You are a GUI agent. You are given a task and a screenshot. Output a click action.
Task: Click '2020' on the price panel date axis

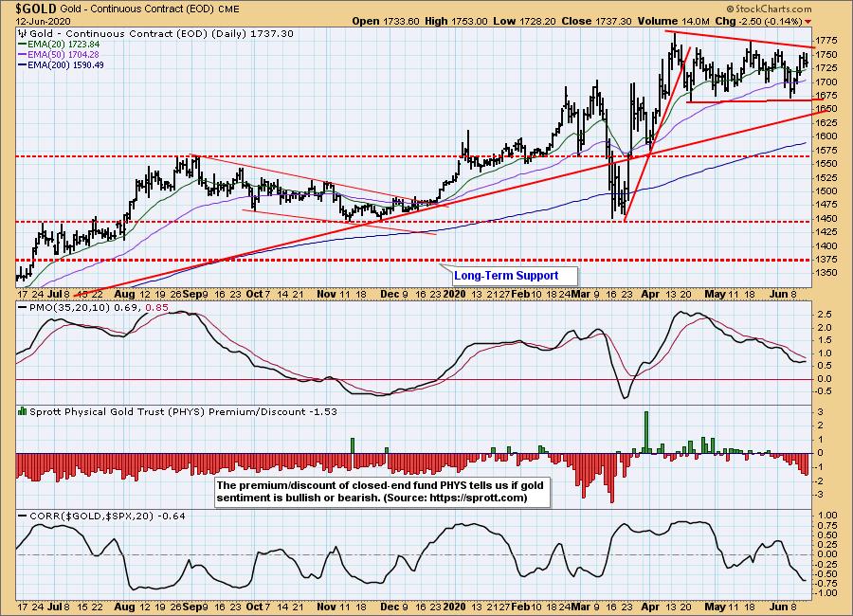[x=454, y=294]
